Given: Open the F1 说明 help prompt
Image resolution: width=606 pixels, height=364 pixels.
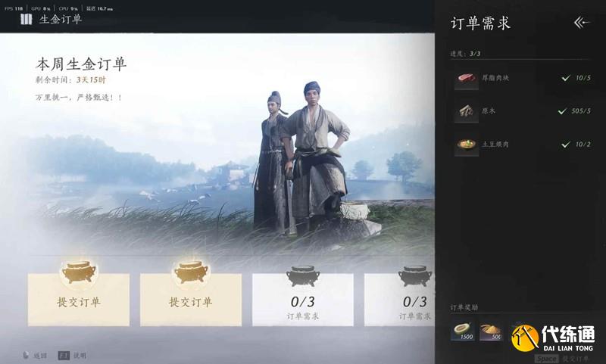Looking at the screenshot, I should [72, 356].
